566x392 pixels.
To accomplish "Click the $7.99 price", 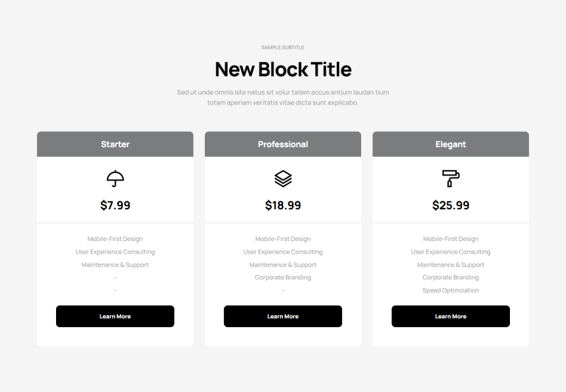I will pos(115,206).
